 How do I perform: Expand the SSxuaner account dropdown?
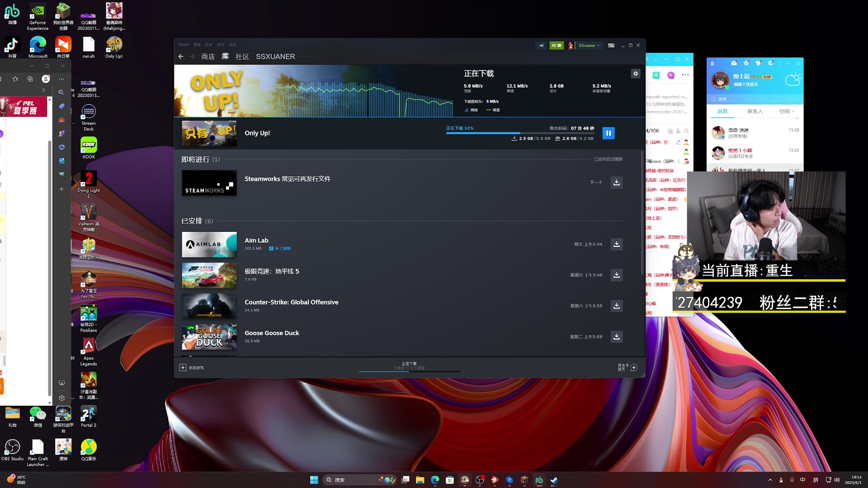pyautogui.click(x=589, y=45)
